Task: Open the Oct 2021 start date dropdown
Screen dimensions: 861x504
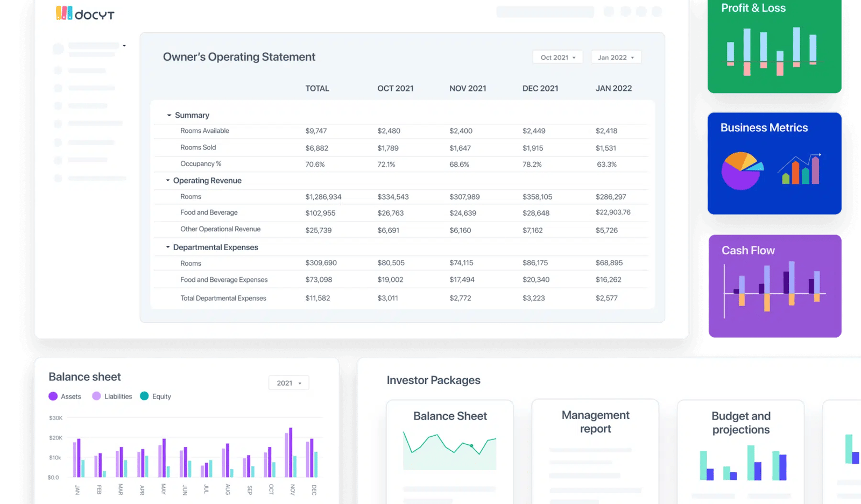Action: point(558,58)
